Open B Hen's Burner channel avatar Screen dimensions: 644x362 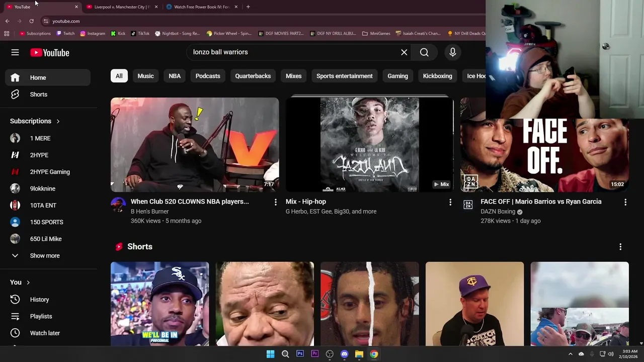[118, 205]
